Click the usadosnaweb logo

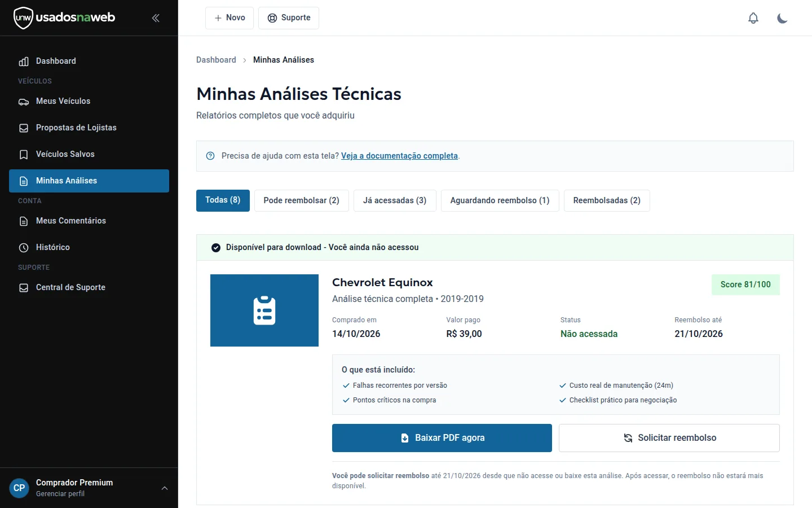coord(64,17)
